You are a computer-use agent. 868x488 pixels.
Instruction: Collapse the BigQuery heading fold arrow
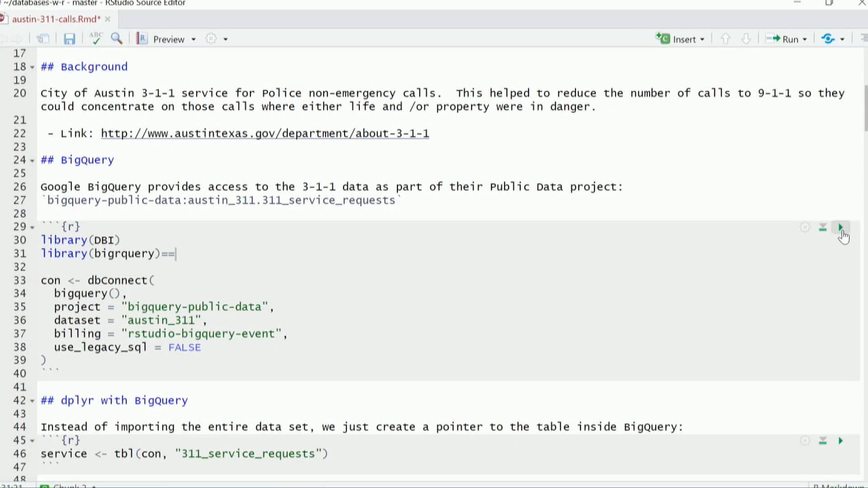[x=32, y=160]
